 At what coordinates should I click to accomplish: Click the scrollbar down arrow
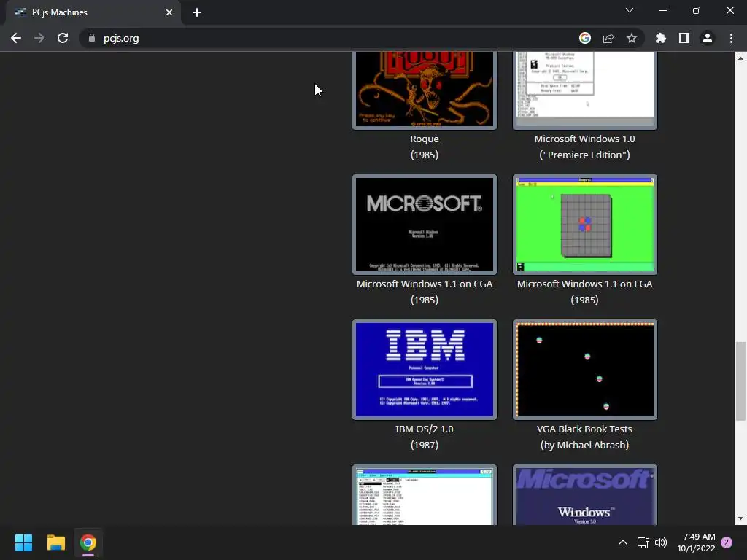tap(740, 518)
